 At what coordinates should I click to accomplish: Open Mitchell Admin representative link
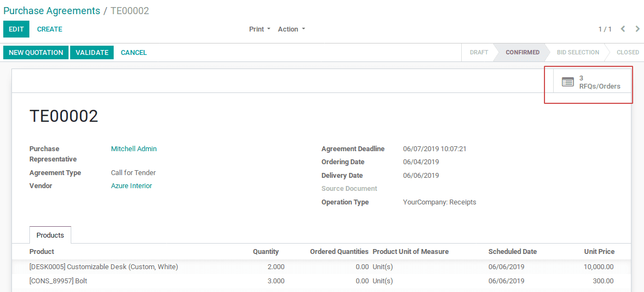click(134, 148)
